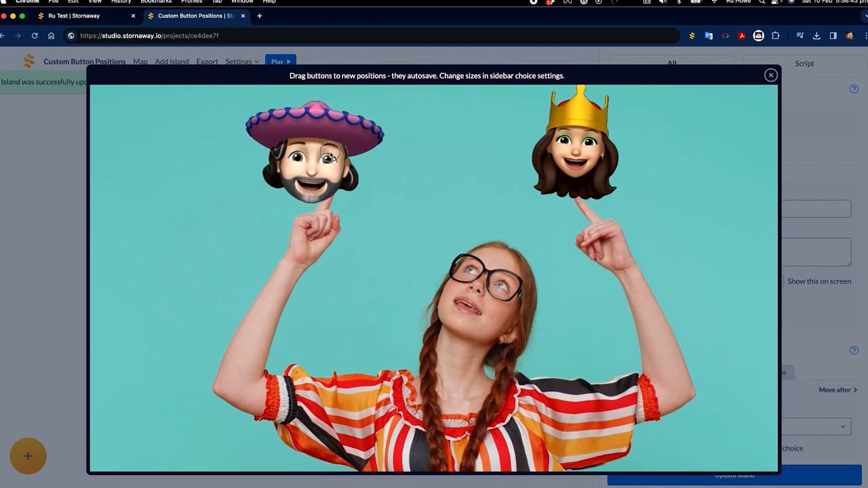Open the media controls icon
The height and width of the screenshot is (488, 868).
coord(800,36)
